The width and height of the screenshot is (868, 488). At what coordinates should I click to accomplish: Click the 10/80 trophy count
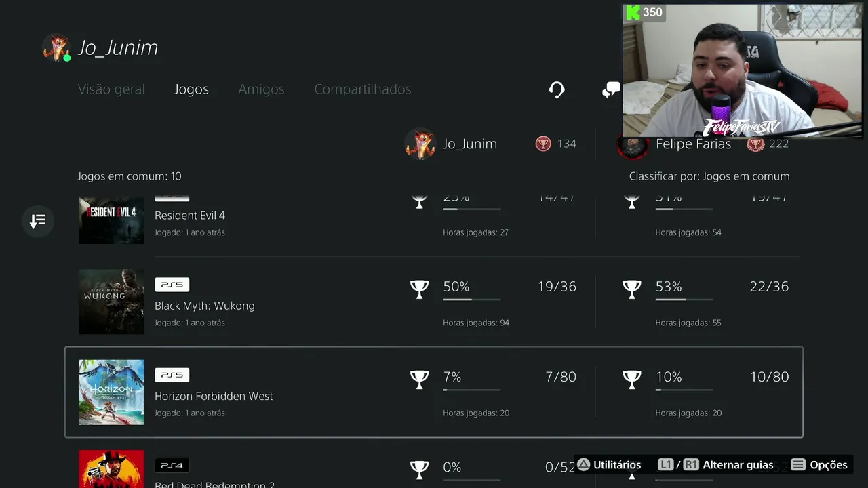(769, 377)
